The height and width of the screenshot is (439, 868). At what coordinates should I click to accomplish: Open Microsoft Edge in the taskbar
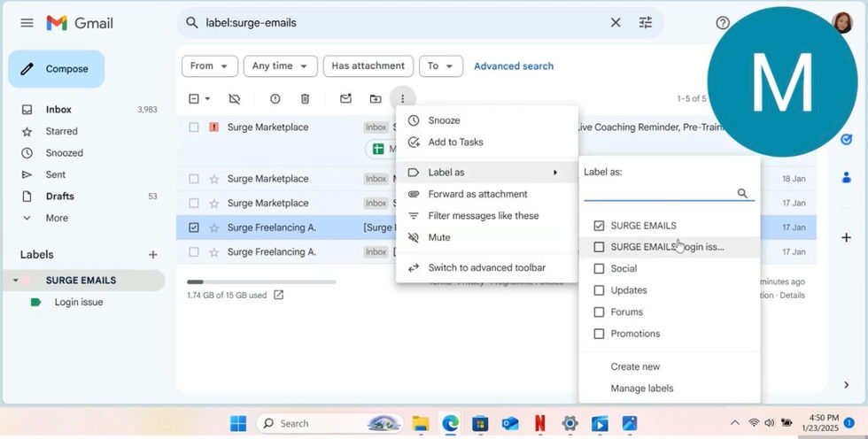click(451, 424)
